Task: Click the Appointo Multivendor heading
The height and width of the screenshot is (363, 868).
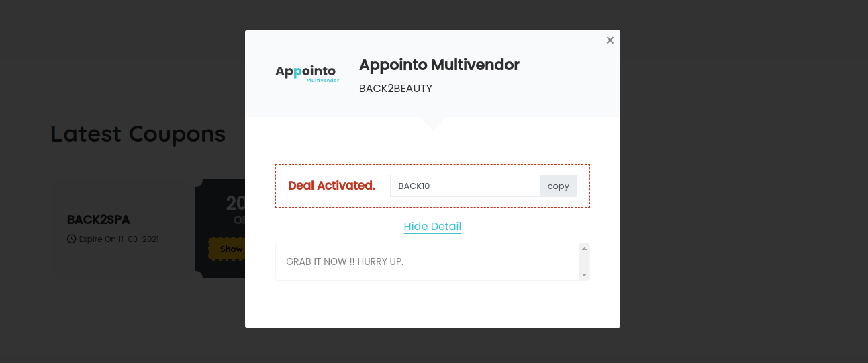Action: (439, 65)
